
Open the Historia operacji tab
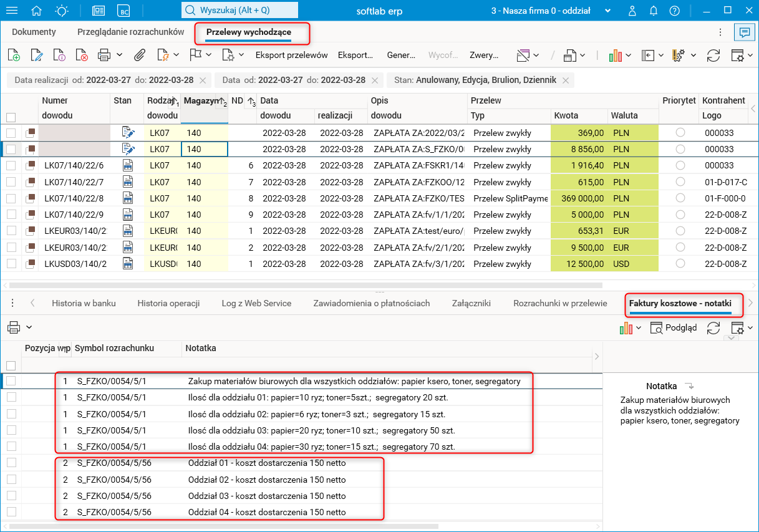(168, 304)
